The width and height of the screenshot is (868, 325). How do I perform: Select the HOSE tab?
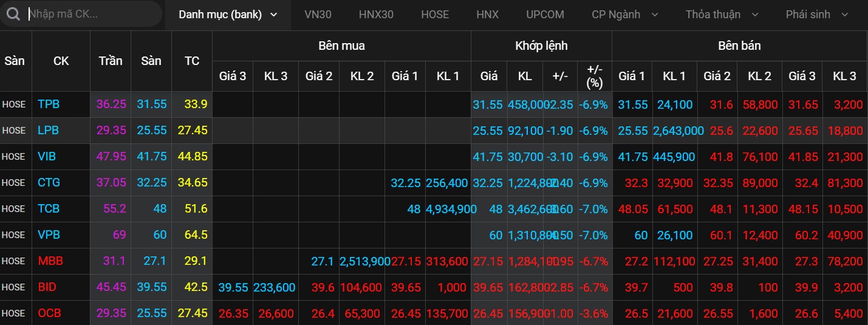pos(435,15)
